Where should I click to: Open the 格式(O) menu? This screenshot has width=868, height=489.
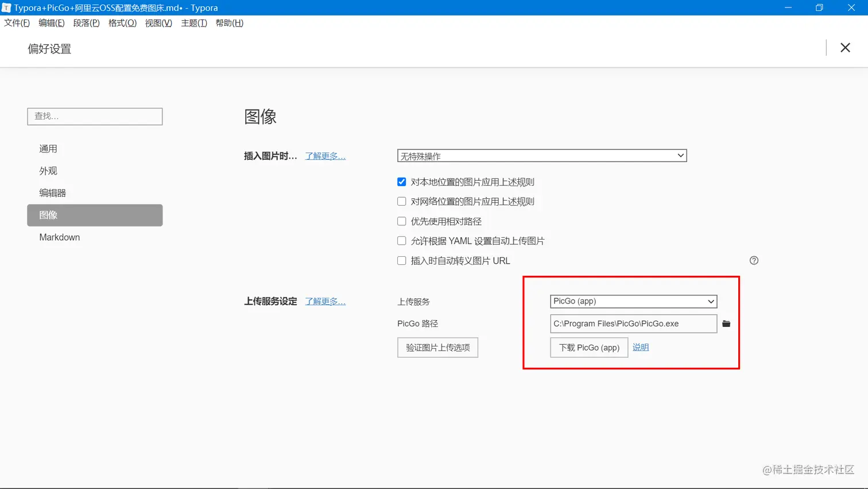click(122, 23)
